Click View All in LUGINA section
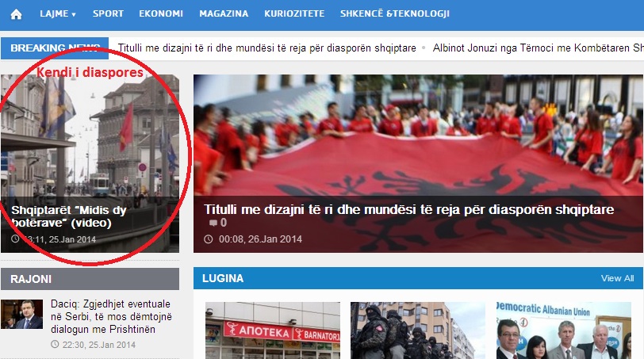This screenshot has height=359, width=644. point(617,278)
